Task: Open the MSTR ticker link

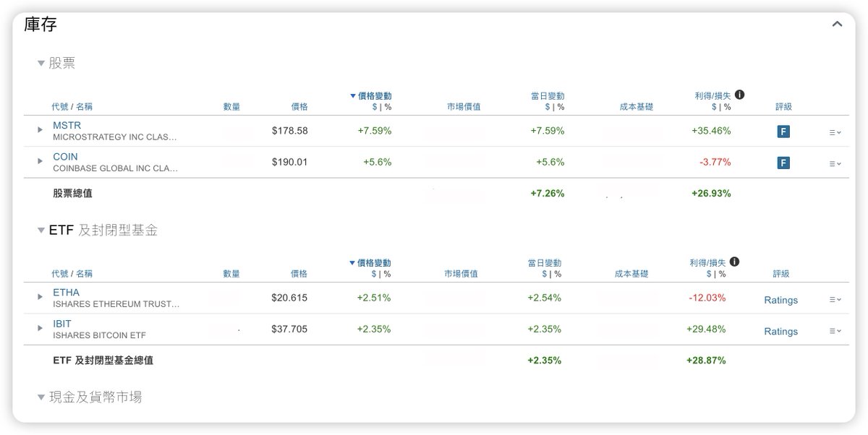Action: [67, 125]
